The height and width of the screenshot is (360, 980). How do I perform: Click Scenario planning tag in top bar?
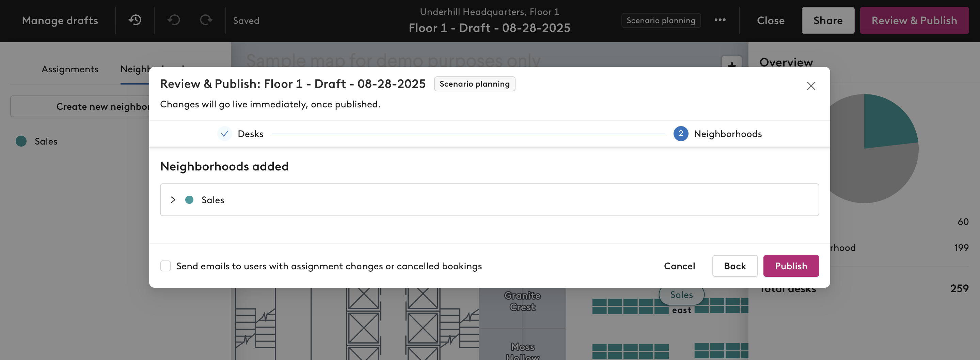(x=661, y=20)
